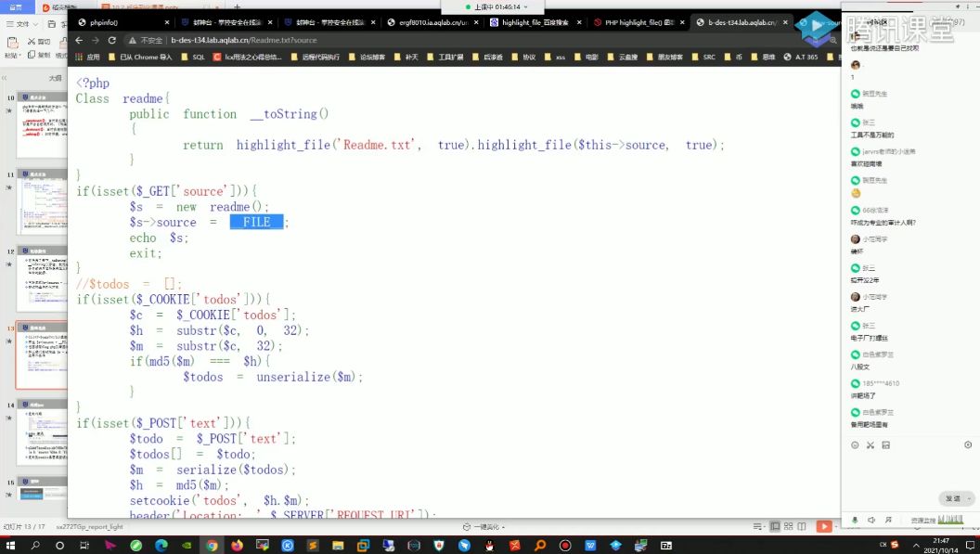Viewport: 980px width, 554px height.
Task: Go forward in Chrome navigation
Action: pos(95,40)
